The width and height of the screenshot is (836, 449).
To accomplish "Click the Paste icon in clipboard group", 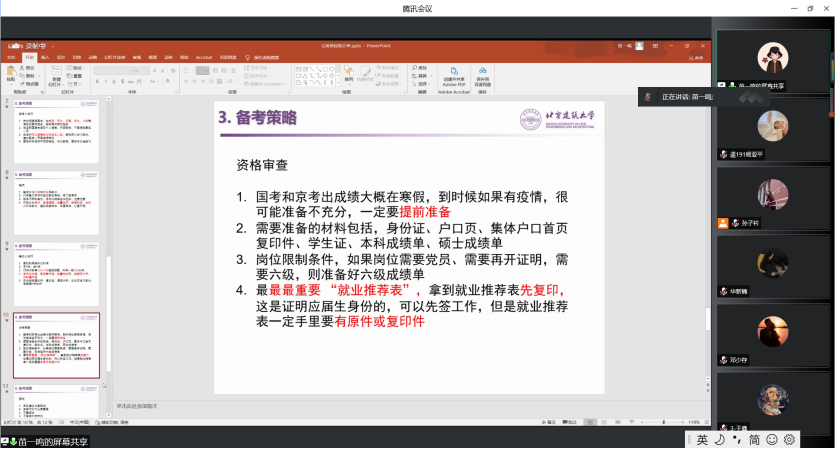I will 11,74.
